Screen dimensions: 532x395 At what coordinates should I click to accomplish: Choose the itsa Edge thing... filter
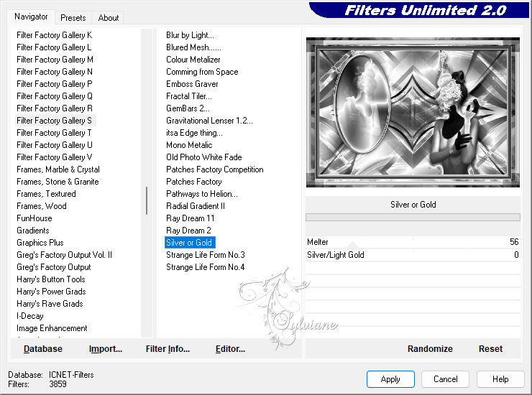pyautogui.click(x=194, y=133)
